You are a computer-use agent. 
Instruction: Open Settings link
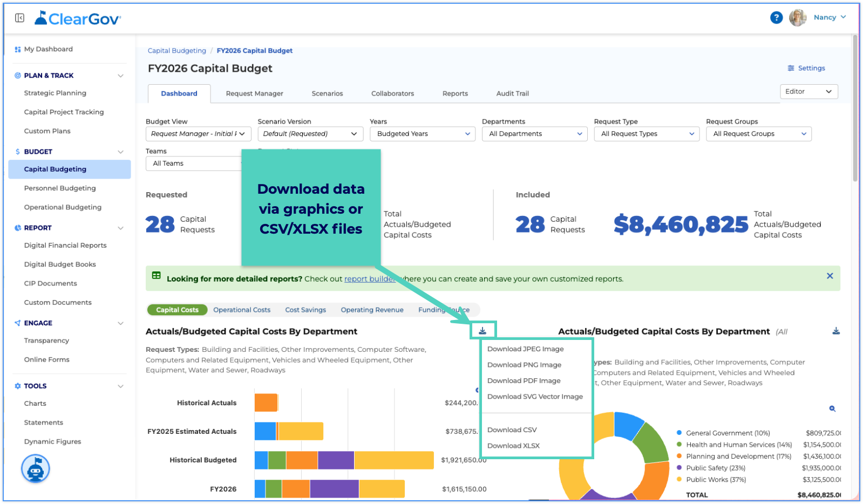806,68
